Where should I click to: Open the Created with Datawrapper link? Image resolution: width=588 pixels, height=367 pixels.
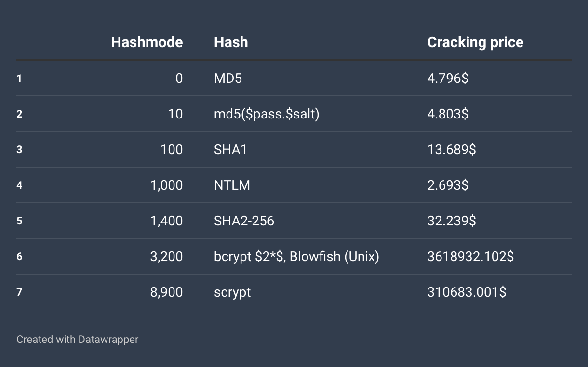(x=77, y=340)
